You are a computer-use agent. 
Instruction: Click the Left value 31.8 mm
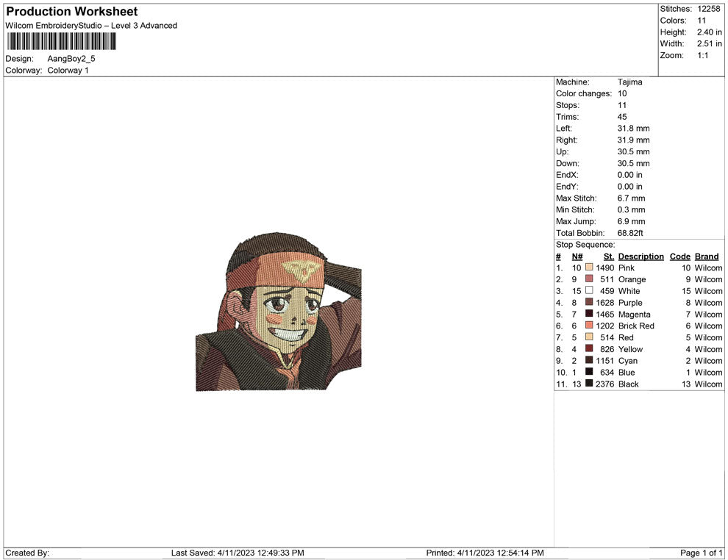(633, 129)
